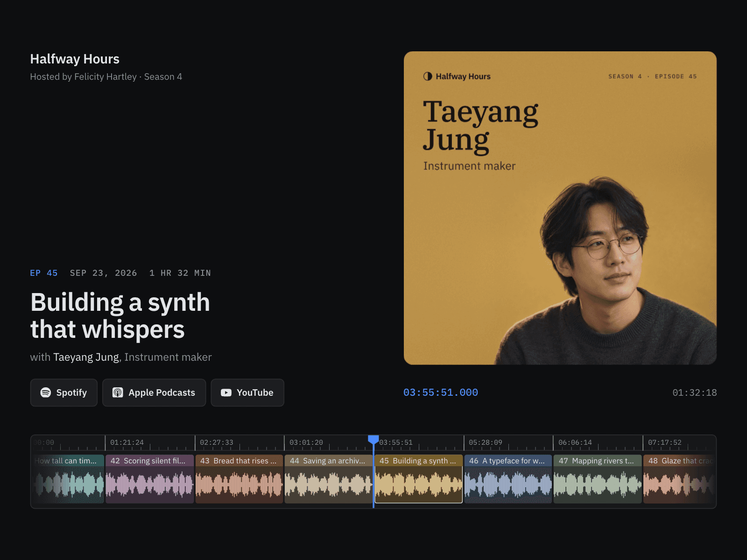
Task: Open episode on Apple Podcasts
Action: click(154, 392)
